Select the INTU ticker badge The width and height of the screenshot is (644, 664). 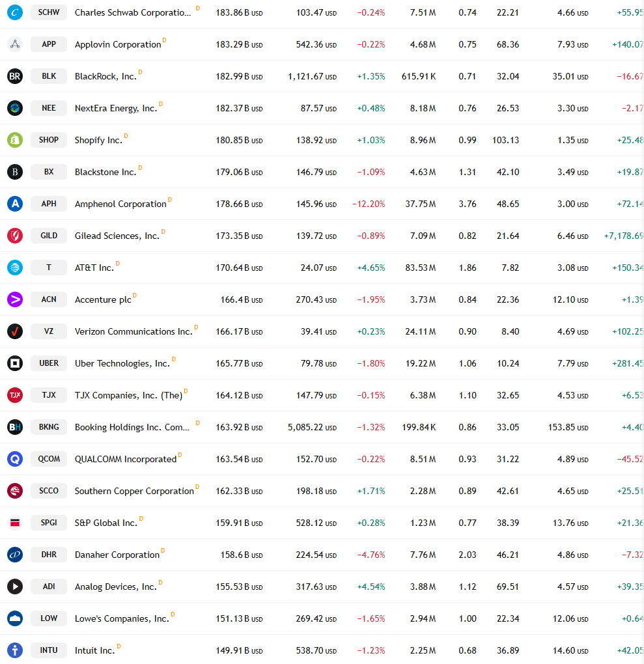pyautogui.click(x=49, y=650)
